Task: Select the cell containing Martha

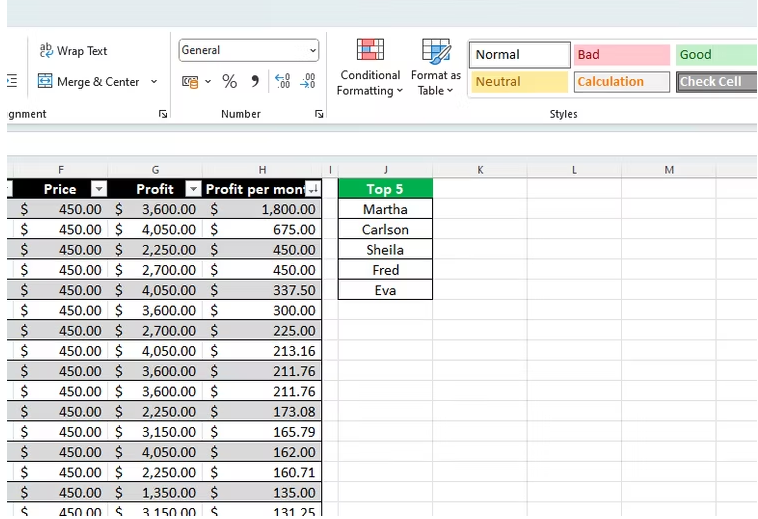Action: (385, 209)
